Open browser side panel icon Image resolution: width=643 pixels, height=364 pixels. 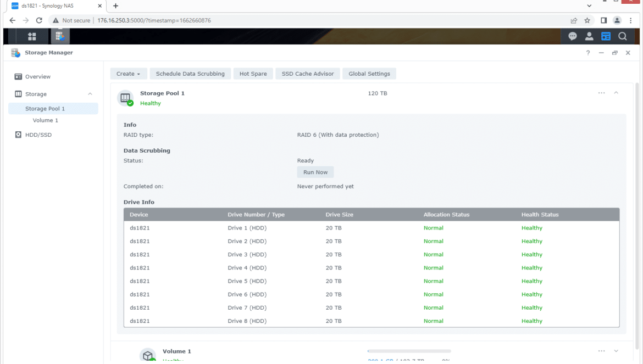tap(603, 20)
